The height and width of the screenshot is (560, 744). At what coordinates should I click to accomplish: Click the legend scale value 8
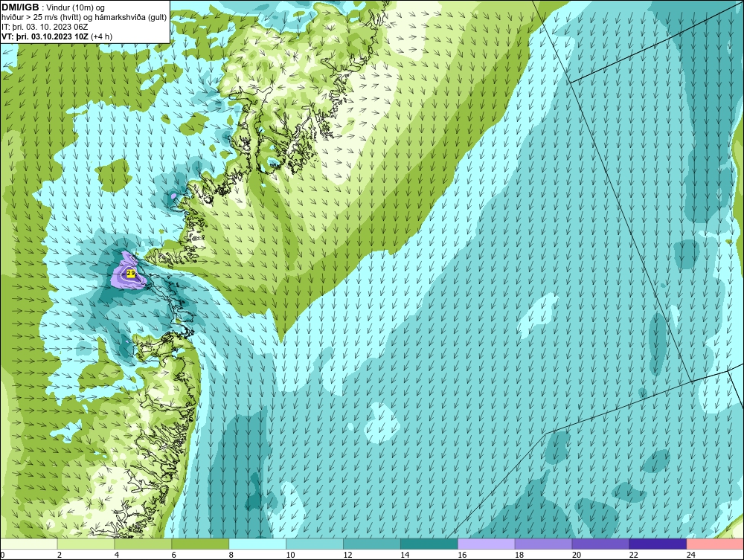tap(231, 555)
